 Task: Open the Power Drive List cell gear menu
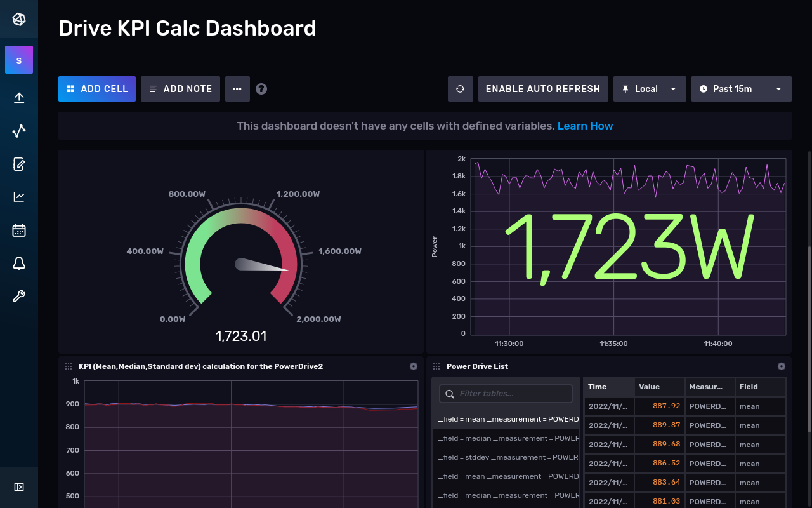click(782, 366)
